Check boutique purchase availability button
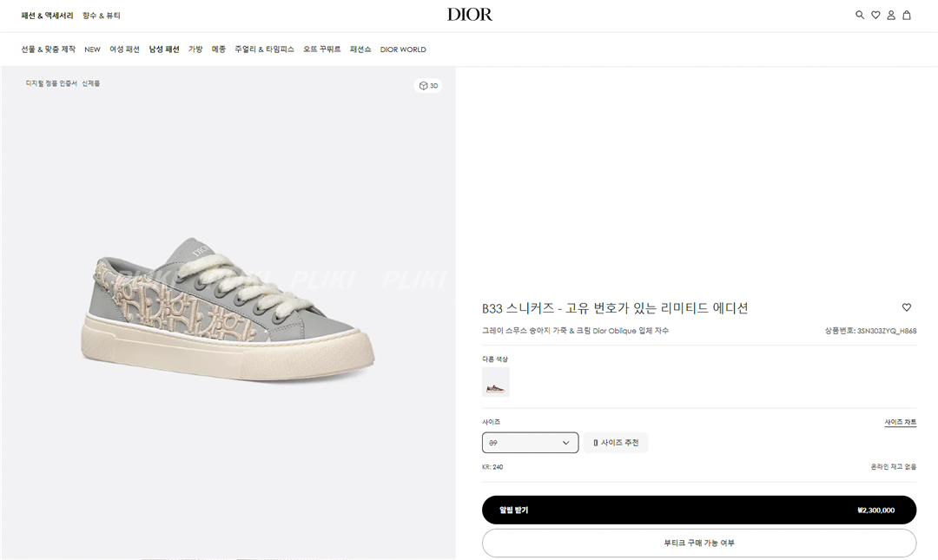938x560 pixels. tap(699, 543)
